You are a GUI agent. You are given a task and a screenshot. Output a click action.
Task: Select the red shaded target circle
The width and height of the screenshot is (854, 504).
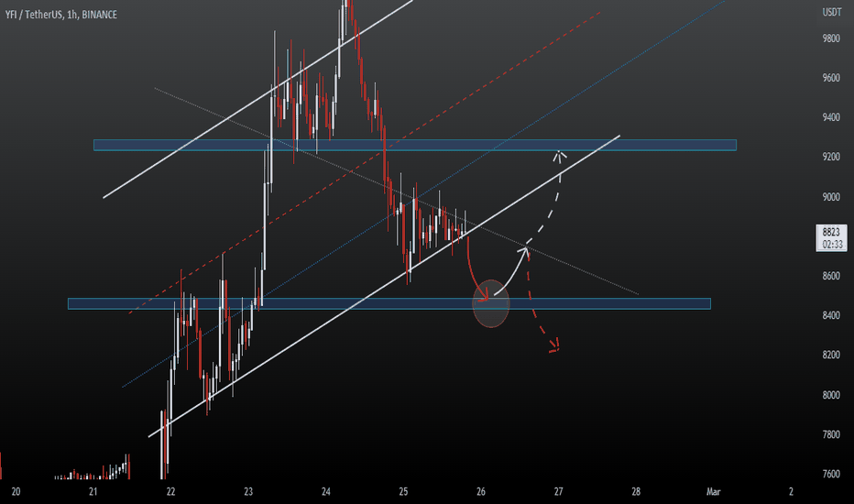tap(491, 303)
